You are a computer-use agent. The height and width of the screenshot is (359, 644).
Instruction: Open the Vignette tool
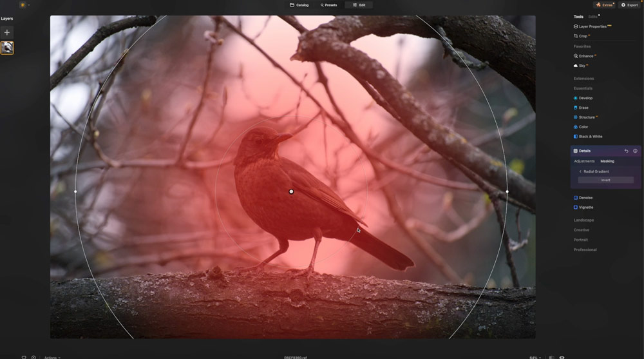[583, 208]
